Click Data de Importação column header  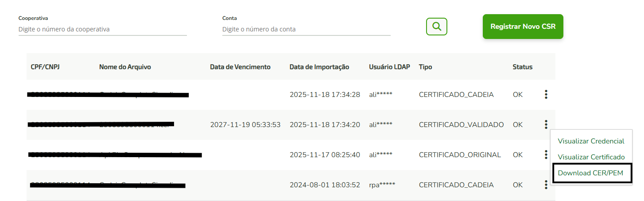click(x=319, y=67)
